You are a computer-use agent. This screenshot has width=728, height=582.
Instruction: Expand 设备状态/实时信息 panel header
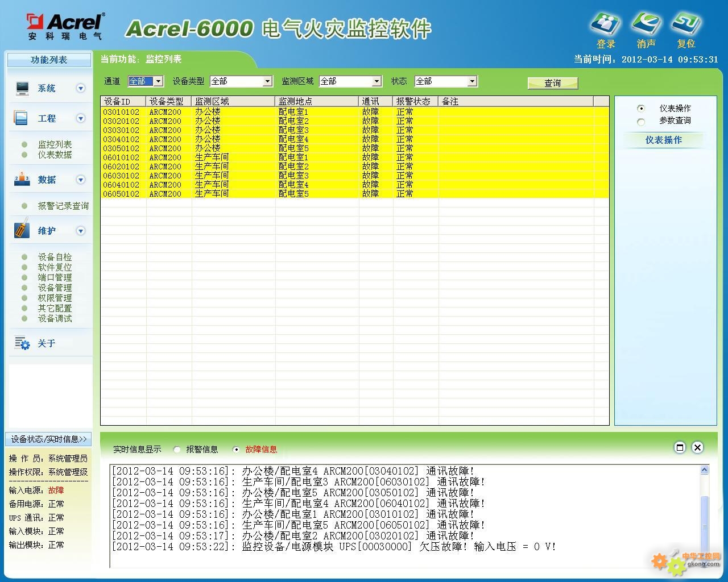(x=48, y=439)
